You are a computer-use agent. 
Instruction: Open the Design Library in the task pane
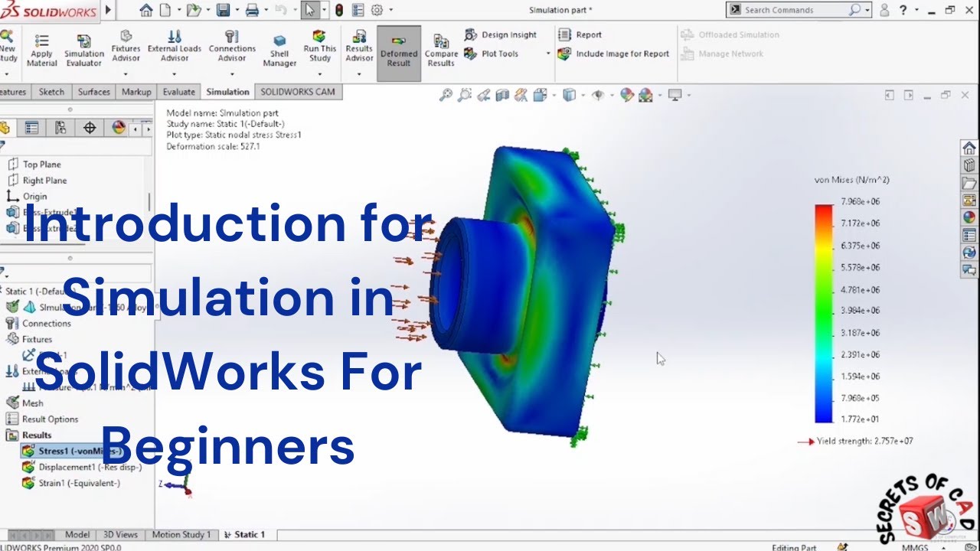tap(969, 165)
